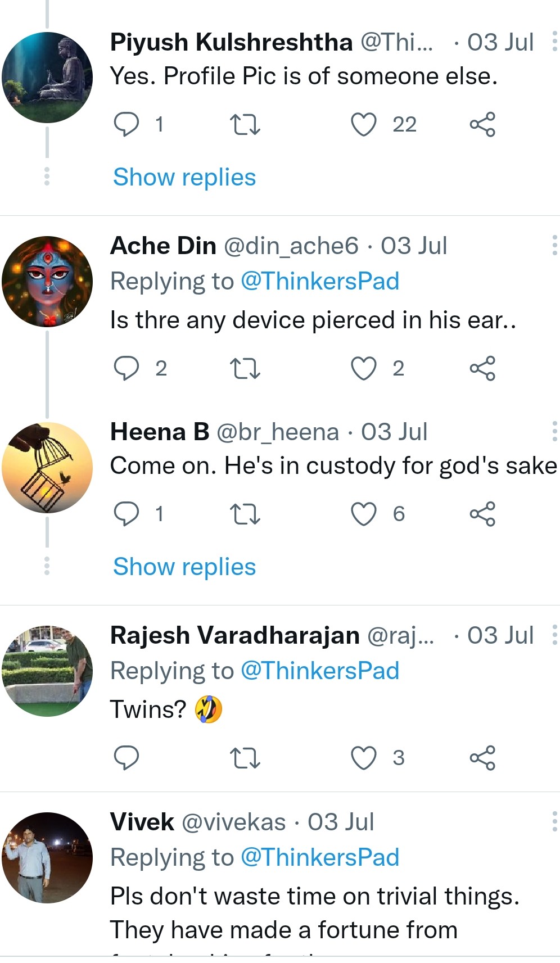The height and width of the screenshot is (963, 560).
Task: Share Heena B's tweet
Action: pyautogui.click(x=482, y=514)
